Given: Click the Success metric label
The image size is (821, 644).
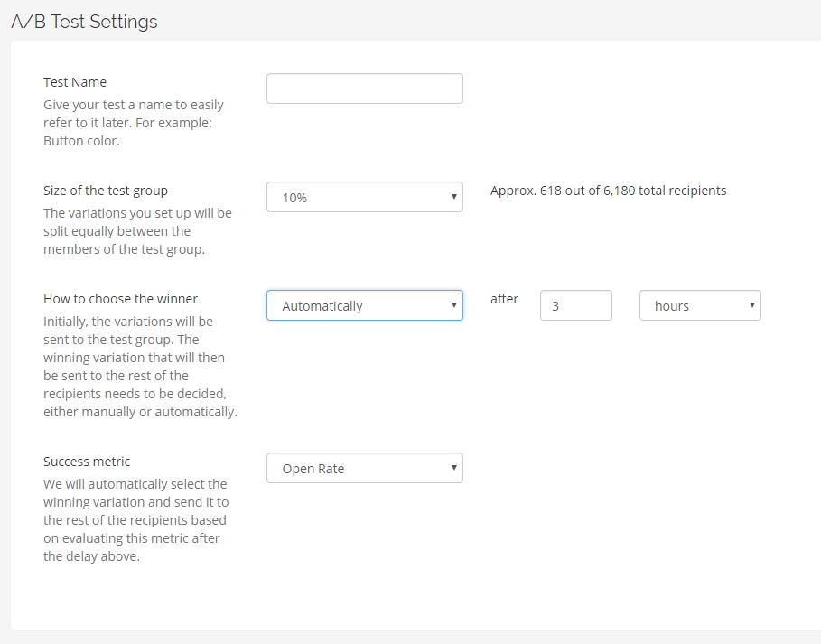Looking at the screenshot, I should [87, 462].
